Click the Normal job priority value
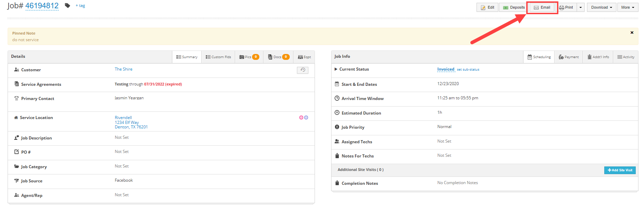 coord(444,127)
